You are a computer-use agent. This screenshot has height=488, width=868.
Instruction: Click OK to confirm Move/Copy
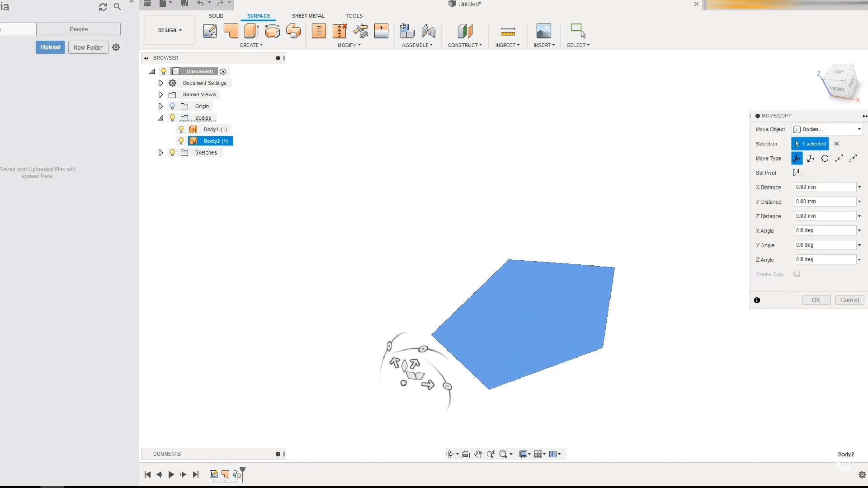pos(816,300)
